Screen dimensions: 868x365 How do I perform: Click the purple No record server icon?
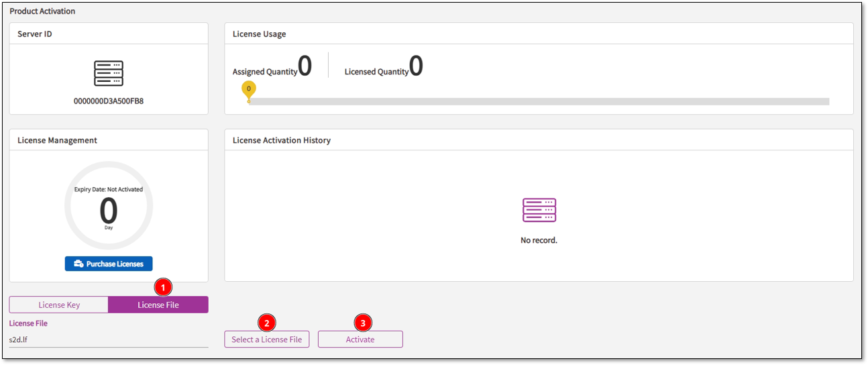coord(539,211)
